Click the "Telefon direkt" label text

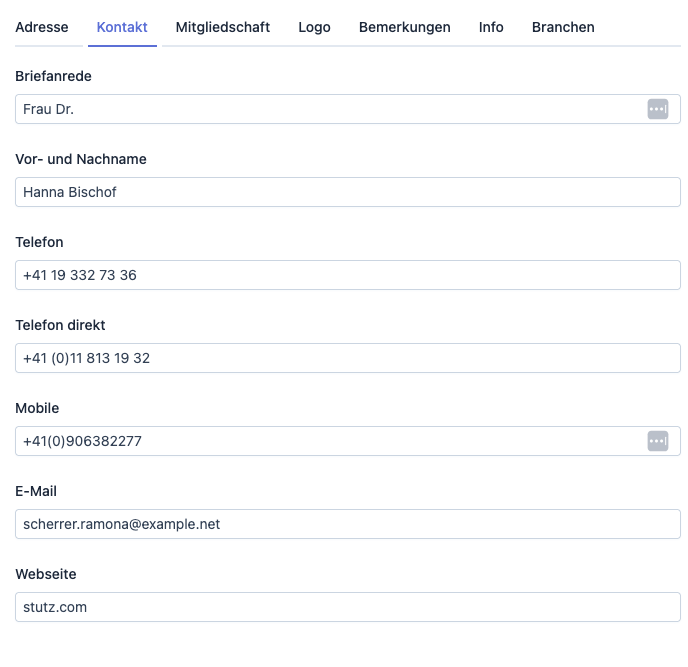[x=60, y=325]
